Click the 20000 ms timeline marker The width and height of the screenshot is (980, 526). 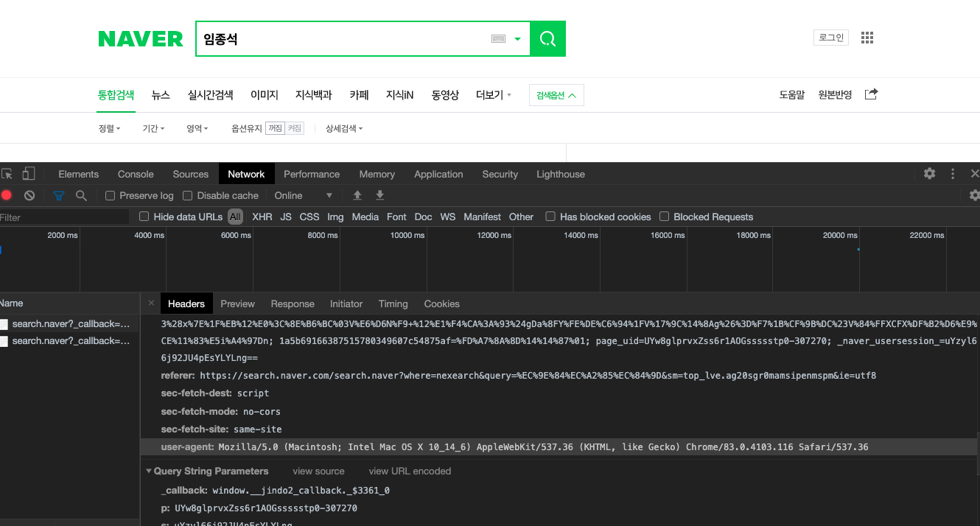pyautogui.click(x=840, y=235)
